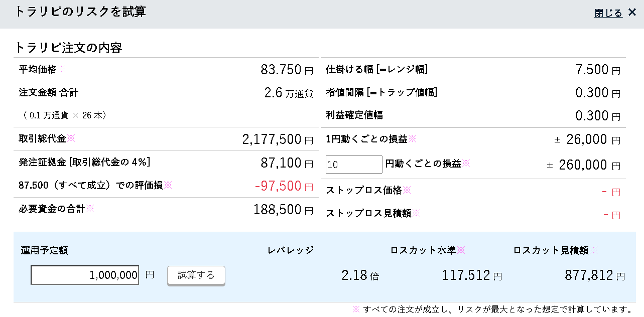Click the ※ after 円動くごとの損益 input label
Viewport: 644px width, 317px height.
(x=466, y=163)
